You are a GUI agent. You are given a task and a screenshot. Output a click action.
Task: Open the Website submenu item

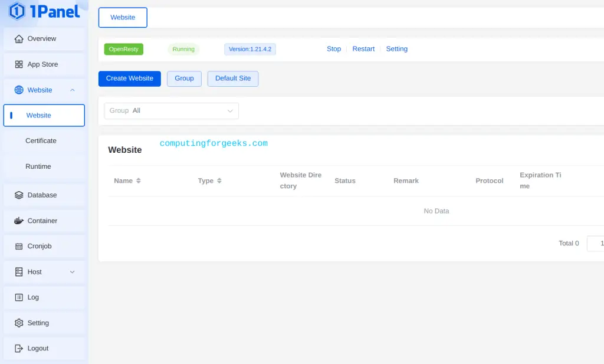pyautogui.click(x=44, y=116)
